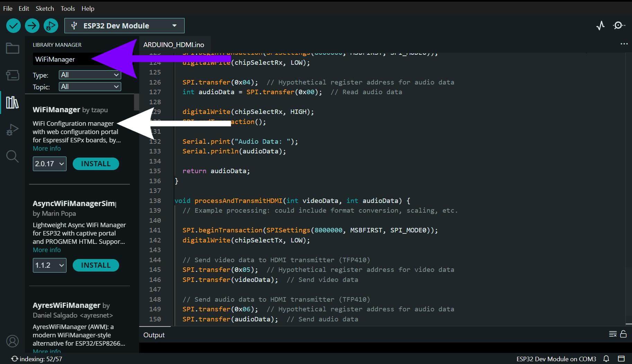
Task: Open WiFiManager version 2.0.17 dropdown
Action: (50, 164)
